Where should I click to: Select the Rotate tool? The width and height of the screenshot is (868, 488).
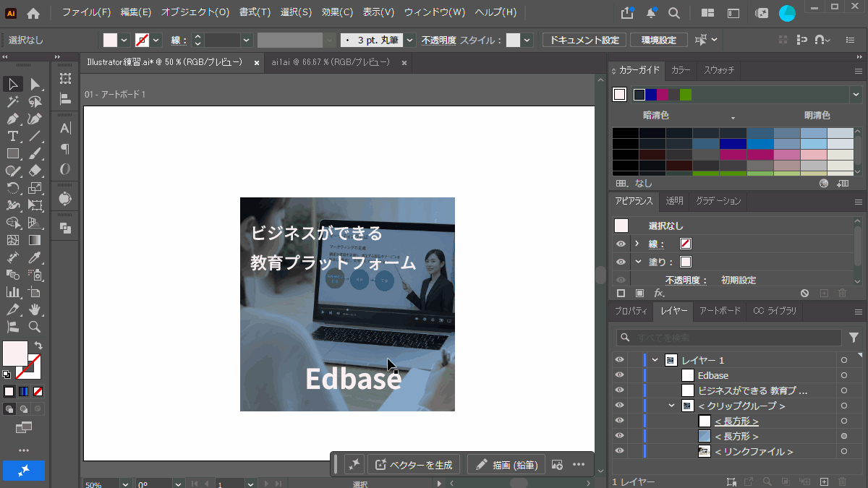pyautogui.click(x=13, y=189)
